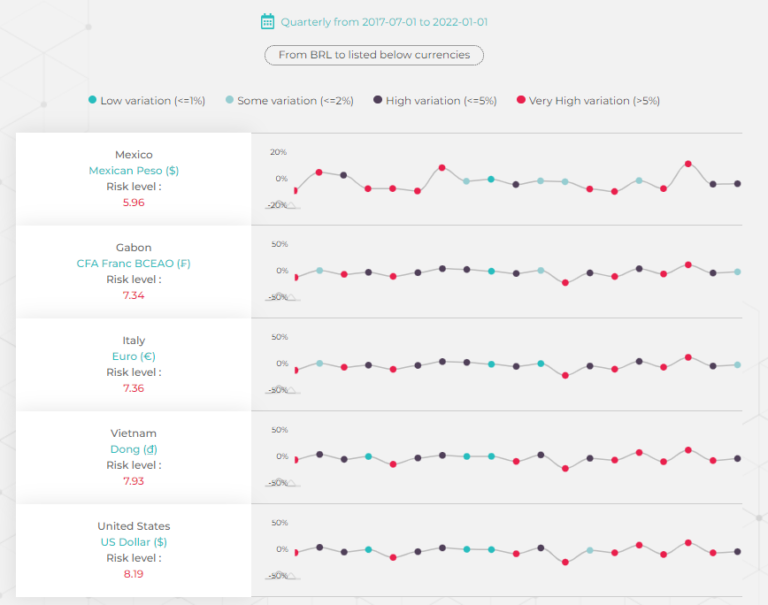
Task: Select the Euro (€) currency link
Action: pyautogui.click(x=133, y=356)
